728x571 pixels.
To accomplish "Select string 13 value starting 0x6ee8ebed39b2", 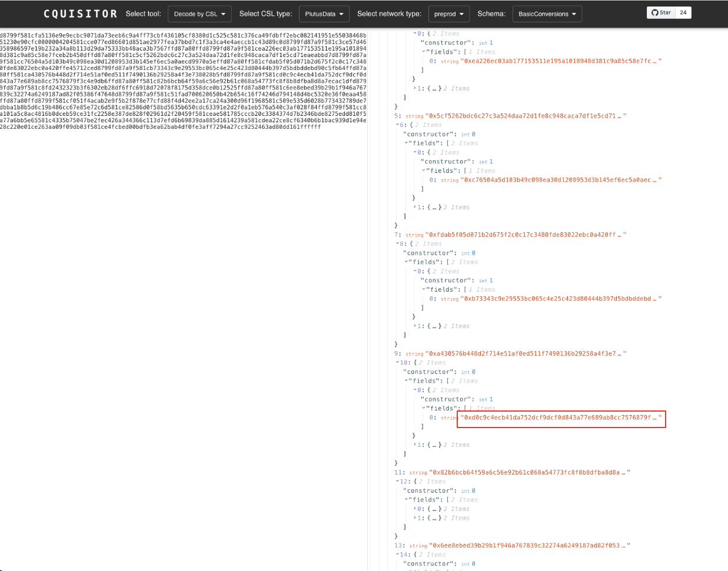I will point(528,545).
